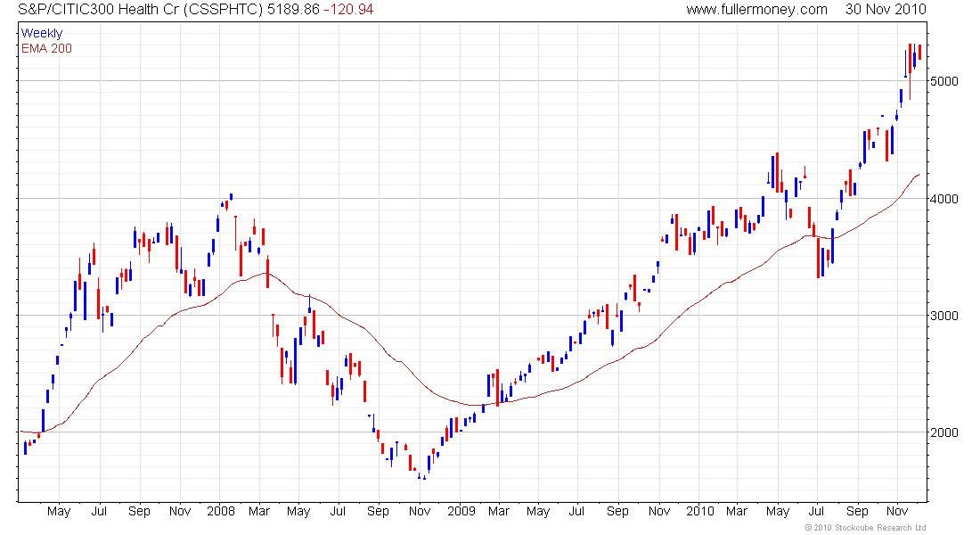This screenshot has height=535, width=980.
Task: Click the last Nov label on time axis
Action: (x=897, y=511)
